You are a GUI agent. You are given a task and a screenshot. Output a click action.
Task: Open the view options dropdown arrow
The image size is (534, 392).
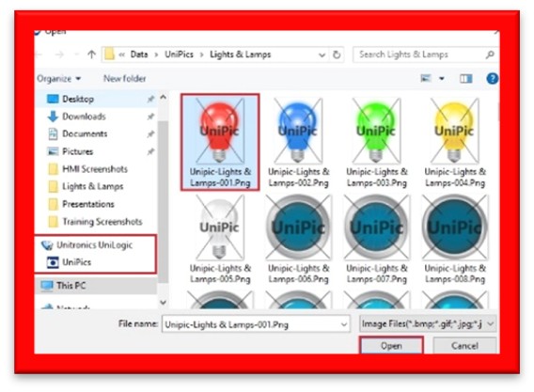tap(442, 79)
